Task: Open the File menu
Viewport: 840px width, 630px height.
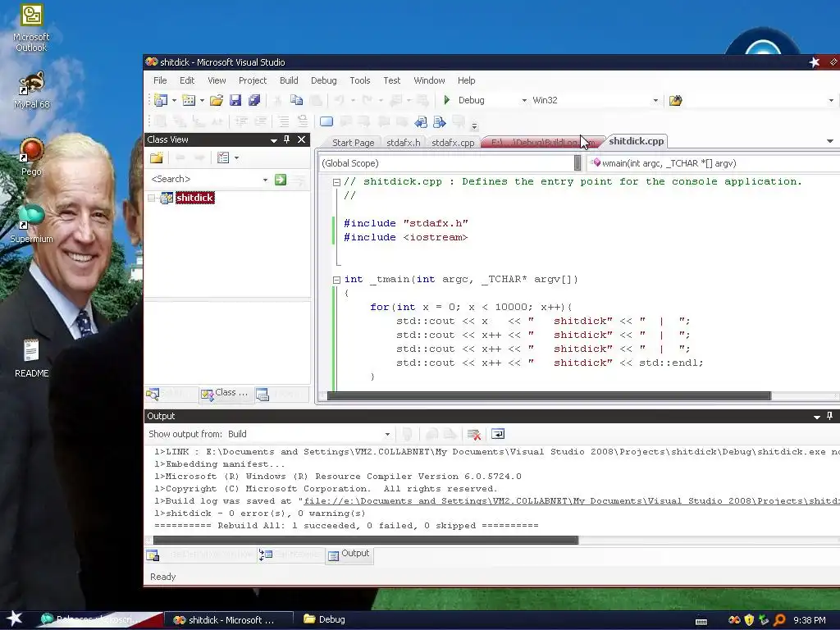Action: tap(160, 80)
